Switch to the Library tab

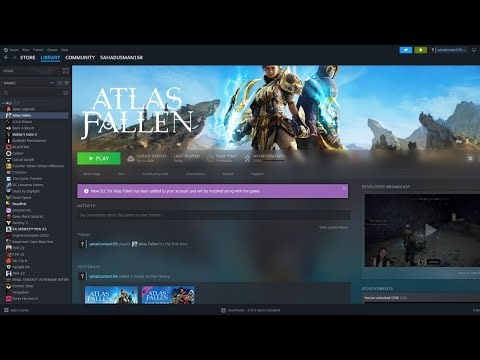click(50, 58)
